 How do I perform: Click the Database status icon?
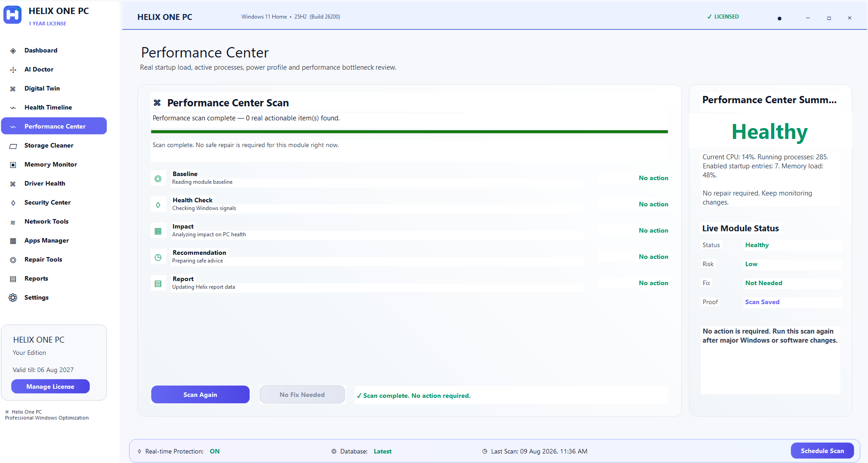click(334, 451)
